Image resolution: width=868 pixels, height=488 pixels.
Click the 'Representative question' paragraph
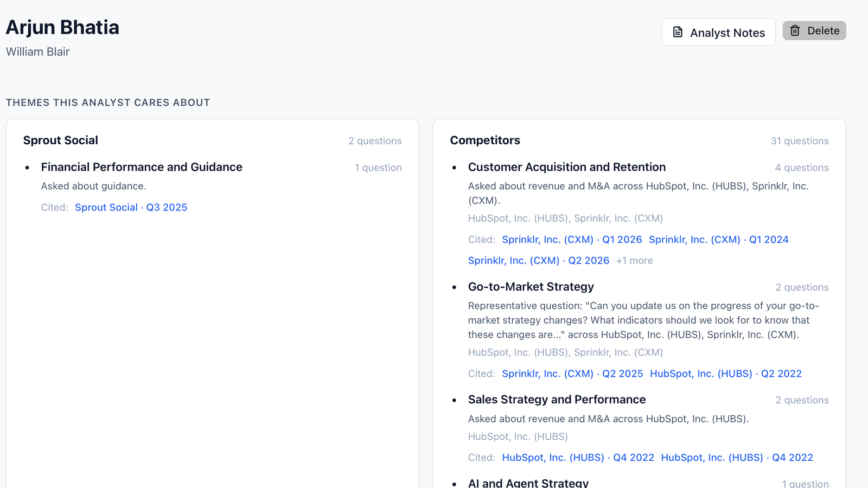coord(643,320)
